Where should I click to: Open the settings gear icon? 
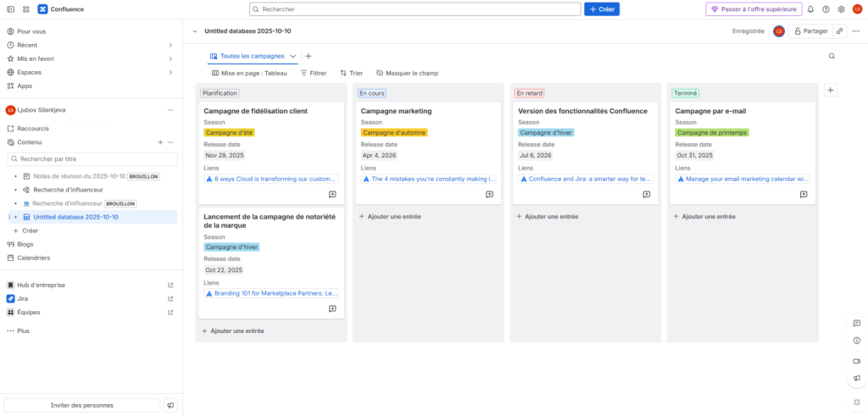[x=842, y=9]
